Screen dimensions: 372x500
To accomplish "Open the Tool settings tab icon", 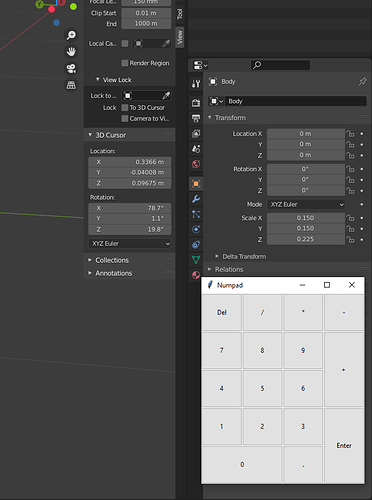I will tap(196, 83).
